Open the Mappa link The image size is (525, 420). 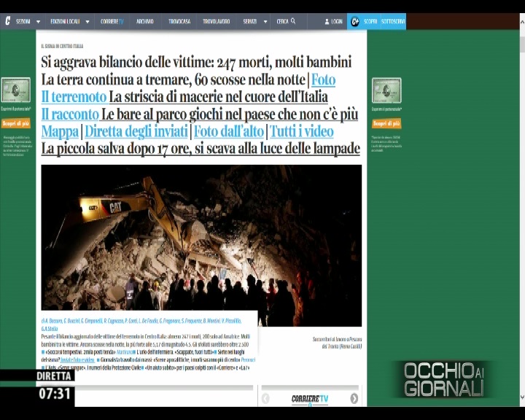(60, 131)
